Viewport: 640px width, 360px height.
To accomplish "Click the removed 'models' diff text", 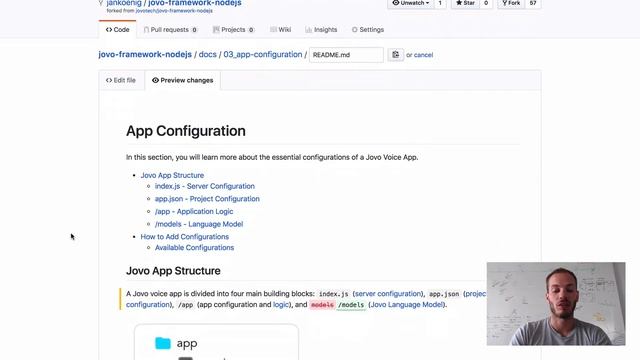I will [x=322, y=305].
